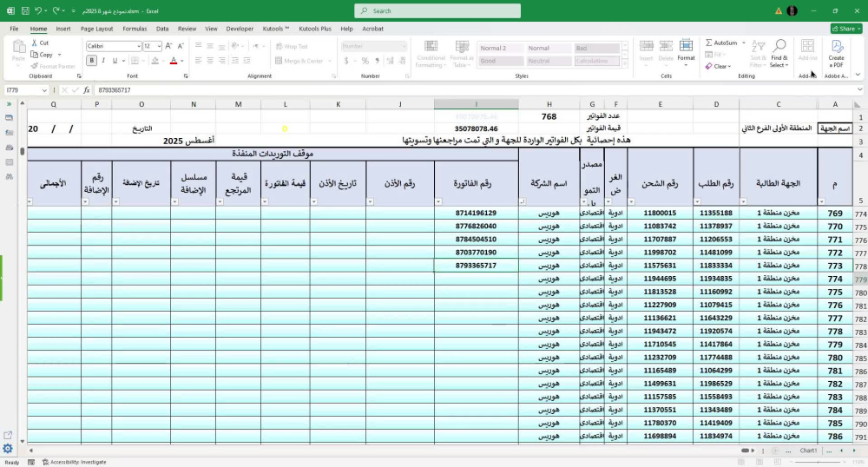Open the font size 12 dropdown

159,46
